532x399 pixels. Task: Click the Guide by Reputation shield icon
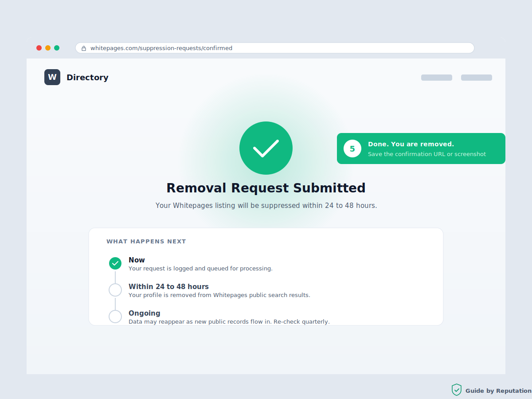click(x=457, y=390)
